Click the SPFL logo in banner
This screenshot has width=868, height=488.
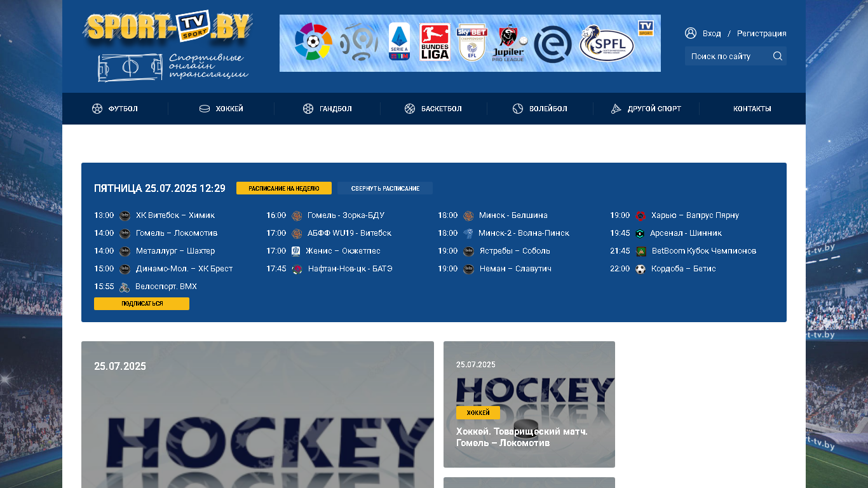pos(607,43)
